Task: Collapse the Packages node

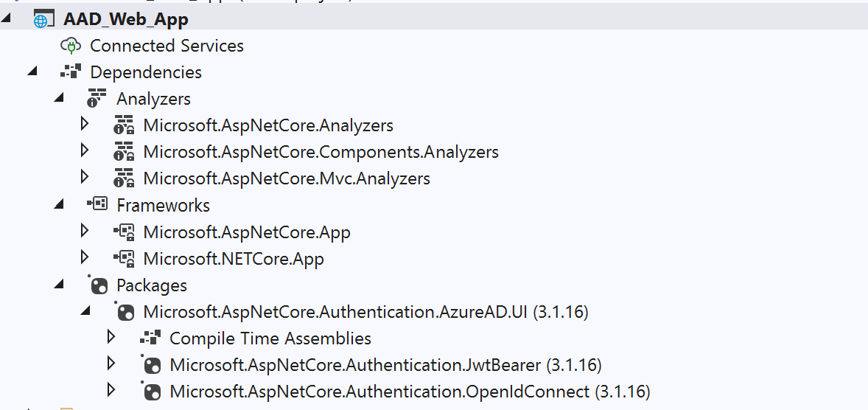Action: (x=59, y=284)
